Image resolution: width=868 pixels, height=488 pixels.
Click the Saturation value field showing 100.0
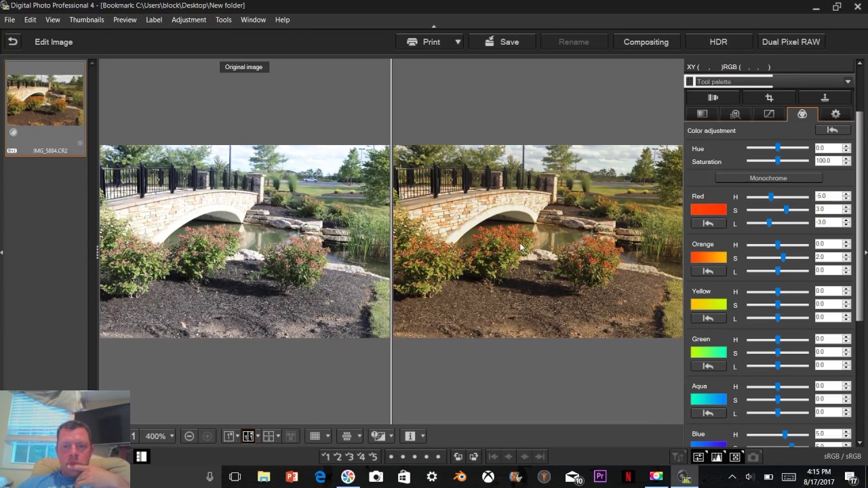[x=828, y=161]
